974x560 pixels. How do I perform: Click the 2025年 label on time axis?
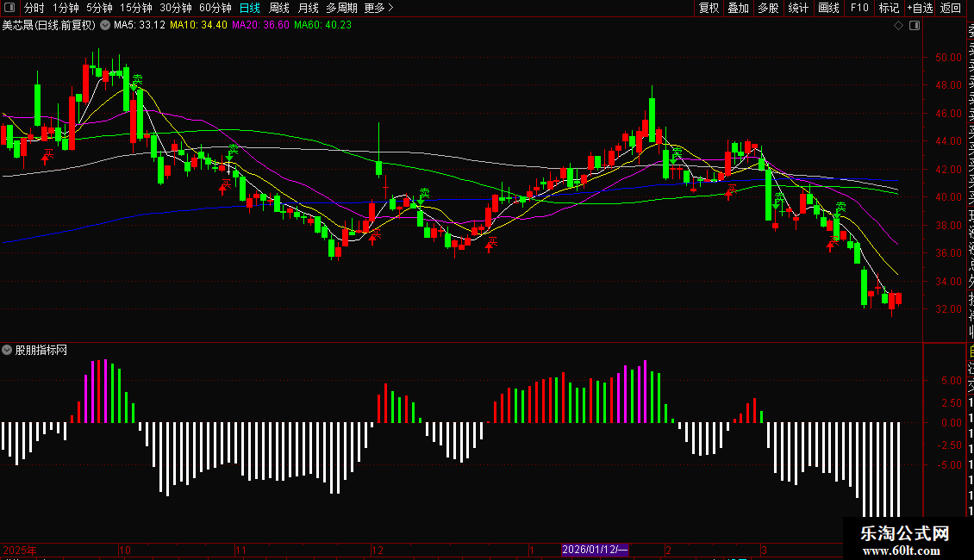click(x=20, y=550)
